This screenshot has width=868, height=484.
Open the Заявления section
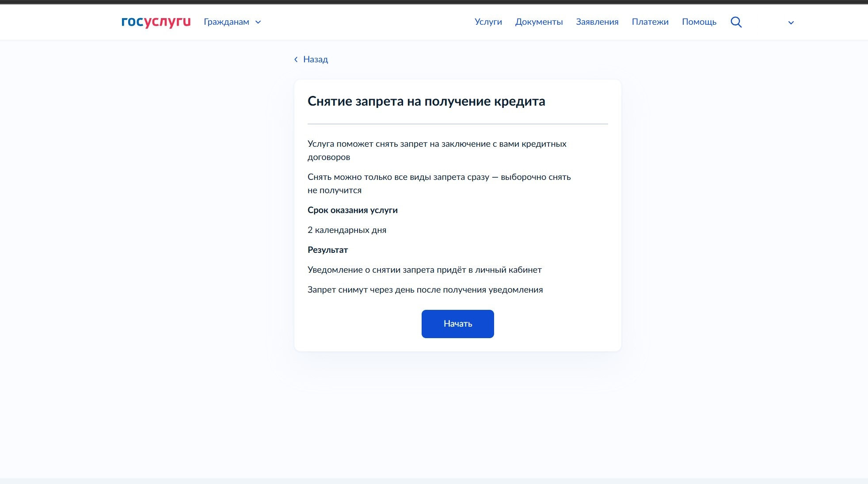tap(597, 22)
